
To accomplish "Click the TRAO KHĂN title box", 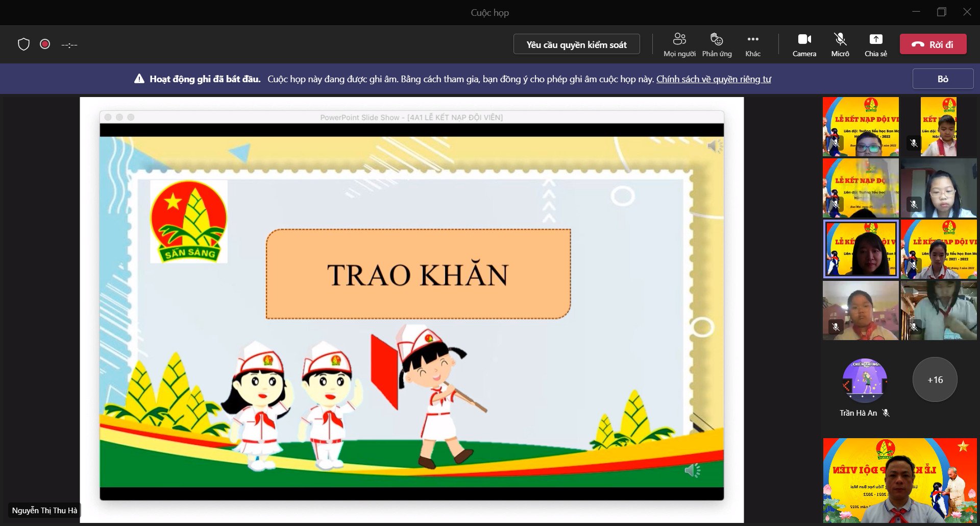I will click(x=418, y=274).
